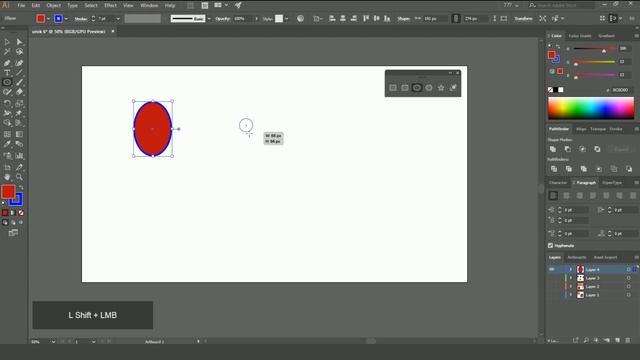Select the Scale tool
Screen dimensions: 640x360
(x=19, y=103)
